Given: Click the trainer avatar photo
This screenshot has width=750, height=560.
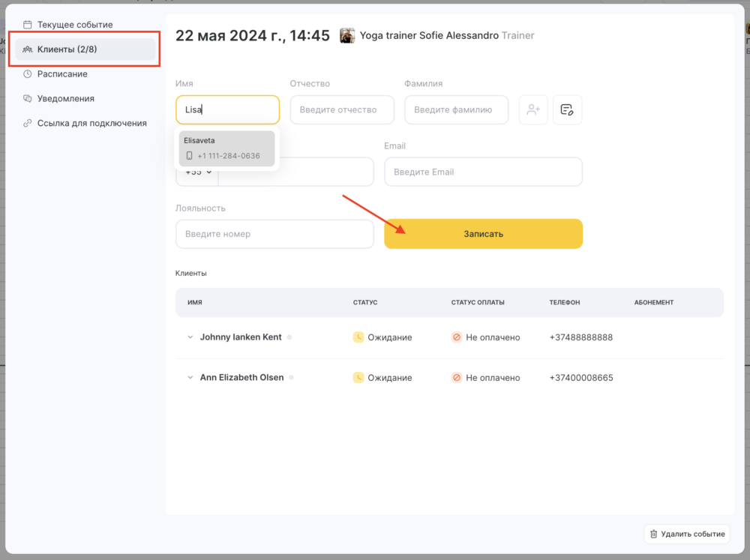Looking at the screenshot, I should coord(347,35).
